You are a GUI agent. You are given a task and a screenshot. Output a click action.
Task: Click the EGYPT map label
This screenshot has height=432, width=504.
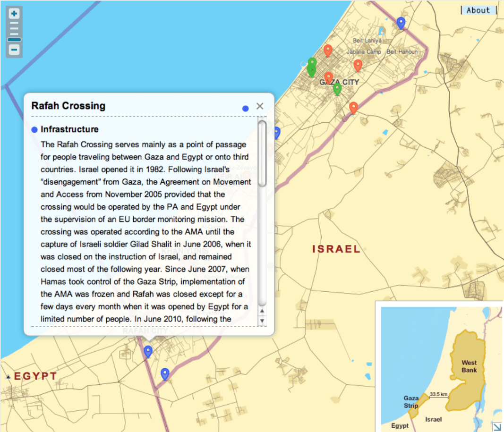(36, 376)
